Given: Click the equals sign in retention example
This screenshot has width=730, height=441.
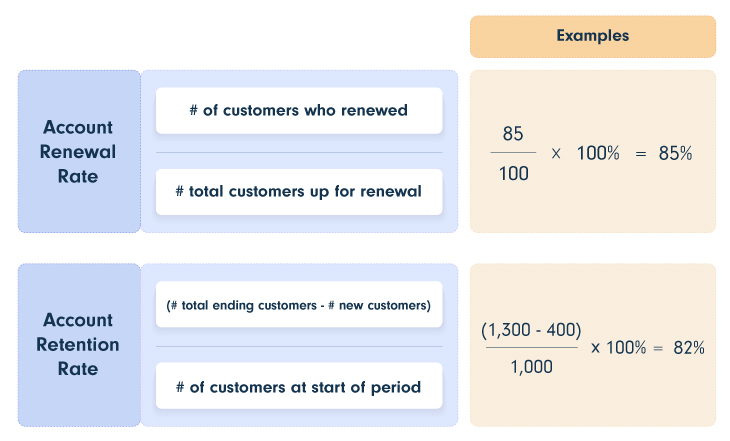Looking at the screenshot, I should click(658, 348).
